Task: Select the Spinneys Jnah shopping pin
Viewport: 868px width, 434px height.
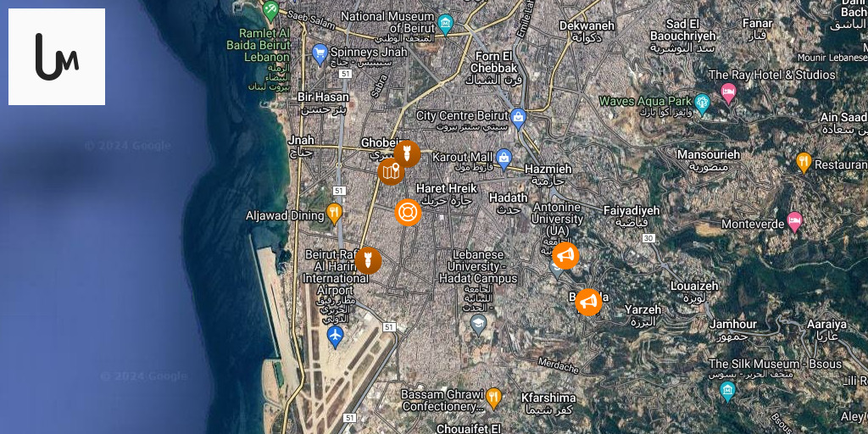Action: tap(320, 54)
